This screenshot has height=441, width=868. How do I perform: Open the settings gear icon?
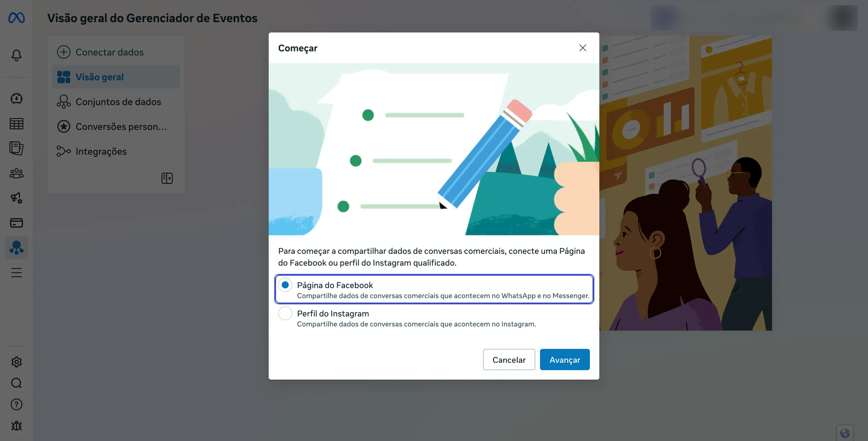[x=17, y=362]
